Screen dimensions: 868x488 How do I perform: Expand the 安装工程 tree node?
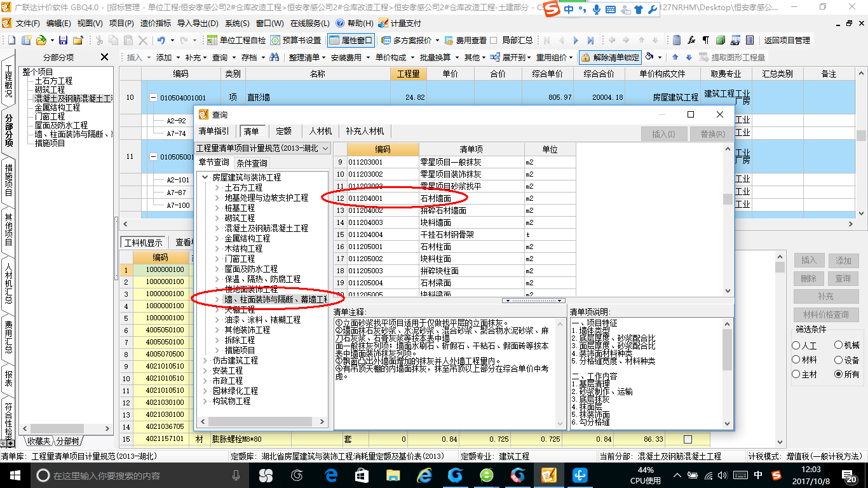click(205, 370)
